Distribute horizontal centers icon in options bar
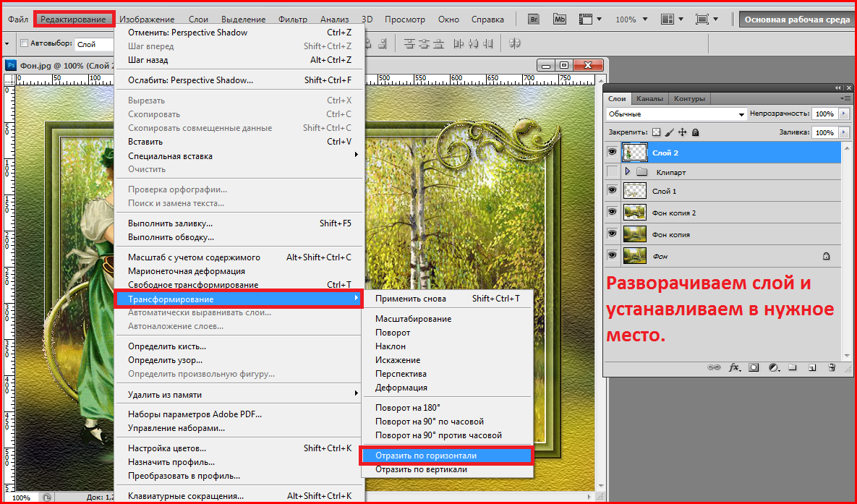857x504 pixels. (x=473, y=43)
